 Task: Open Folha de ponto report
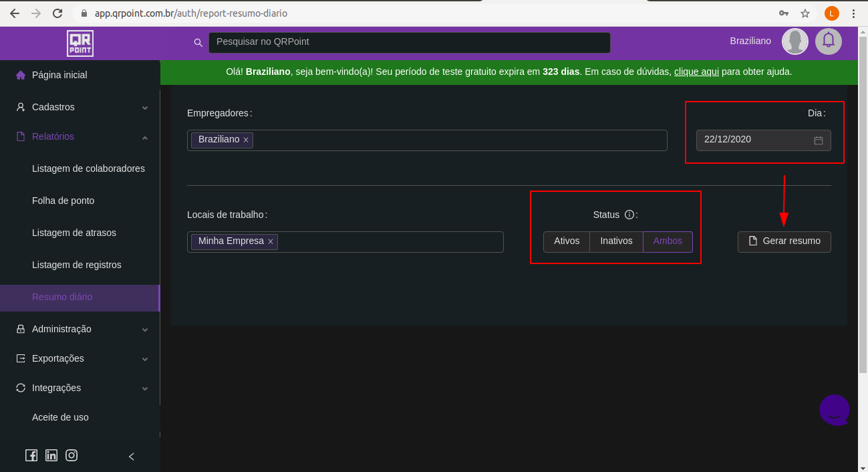[x=63, y=201]
